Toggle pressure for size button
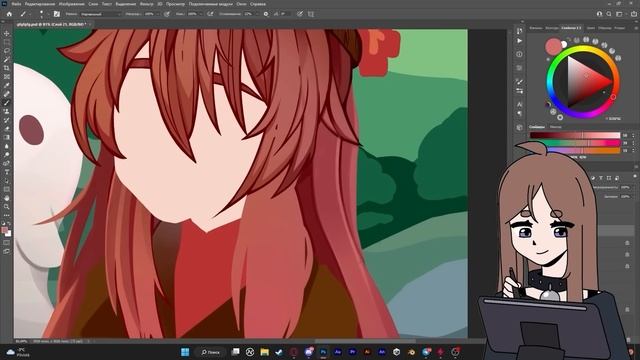Image resolution: width=640 pixels, height=360 pixels. coord(300,14)
